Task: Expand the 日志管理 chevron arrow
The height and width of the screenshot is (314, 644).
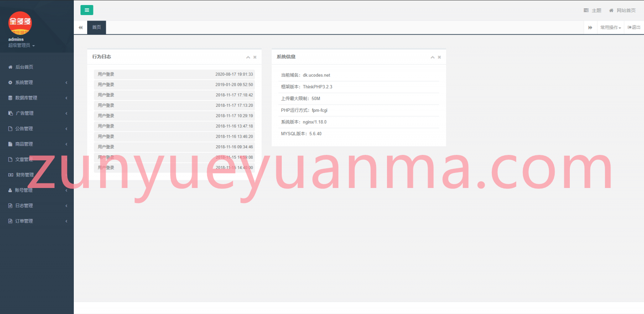Action: [x=66, y=206]
